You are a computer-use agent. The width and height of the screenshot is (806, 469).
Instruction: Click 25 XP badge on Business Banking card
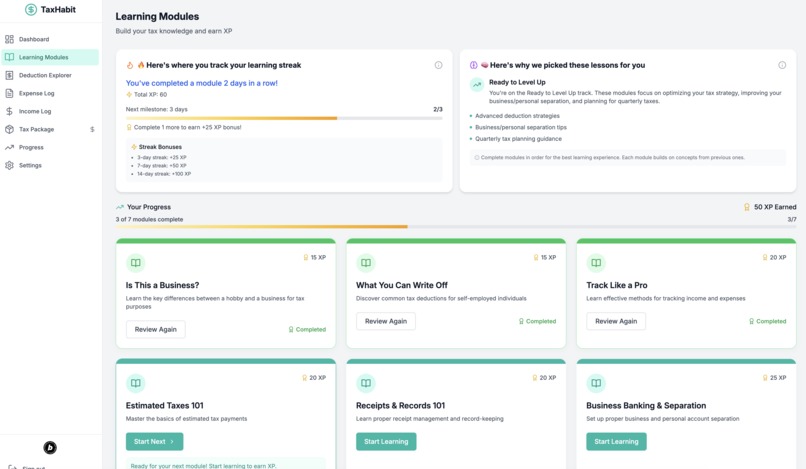tap(774, 377)
